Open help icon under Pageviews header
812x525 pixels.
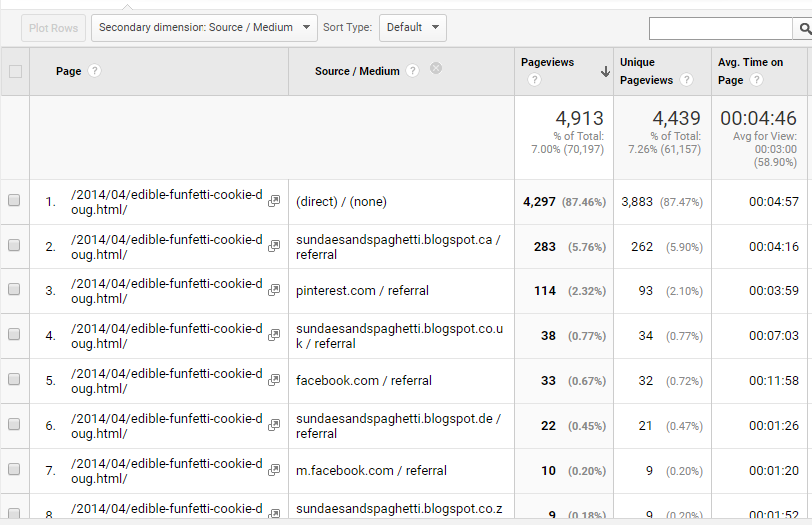534,80
